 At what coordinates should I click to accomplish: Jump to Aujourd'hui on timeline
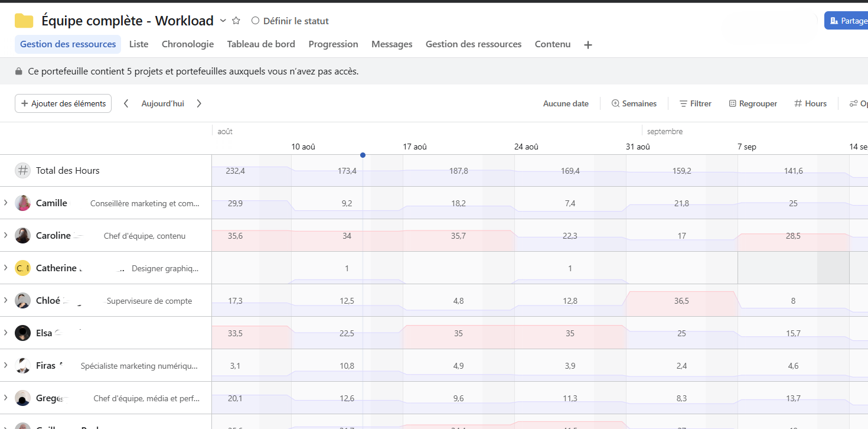[x=162, y=103]
